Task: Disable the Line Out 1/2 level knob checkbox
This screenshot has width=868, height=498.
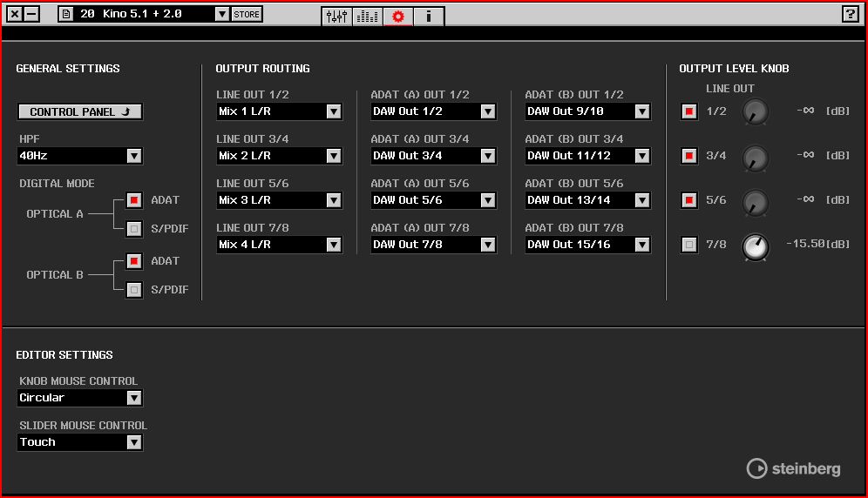Action: pyautogui.click(x=689, y=111)
